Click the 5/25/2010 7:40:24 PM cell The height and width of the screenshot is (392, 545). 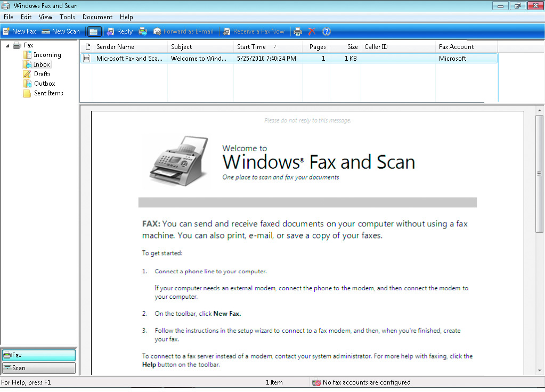(266, 59)
